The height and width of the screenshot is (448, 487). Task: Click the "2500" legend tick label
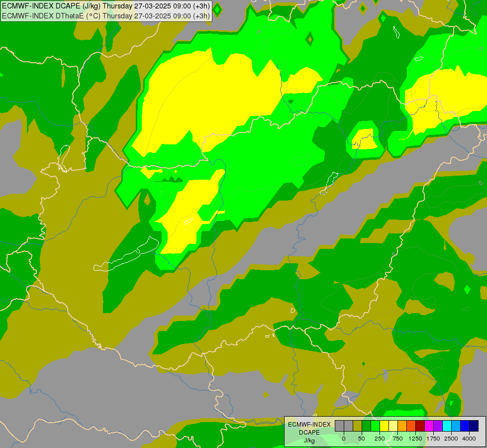pyautogui.click(x=451, y=439)
